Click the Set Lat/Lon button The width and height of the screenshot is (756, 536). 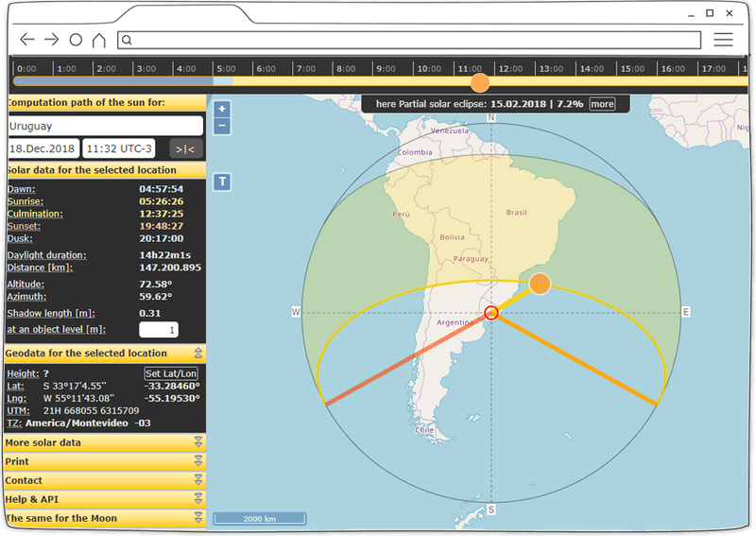coord(171,373)
